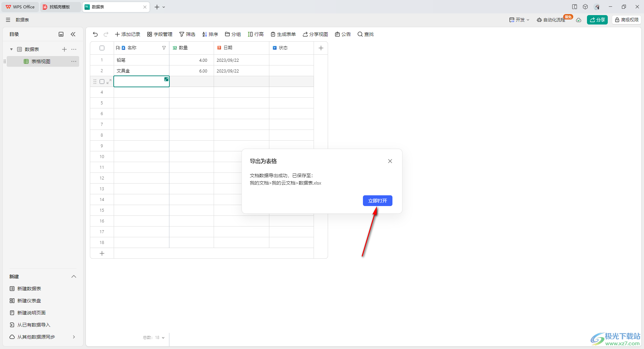This screenshot has height=349, width=644.
Task: Click the row 3 drag handle
Action: pyautogui.click(x=95, y=82)
